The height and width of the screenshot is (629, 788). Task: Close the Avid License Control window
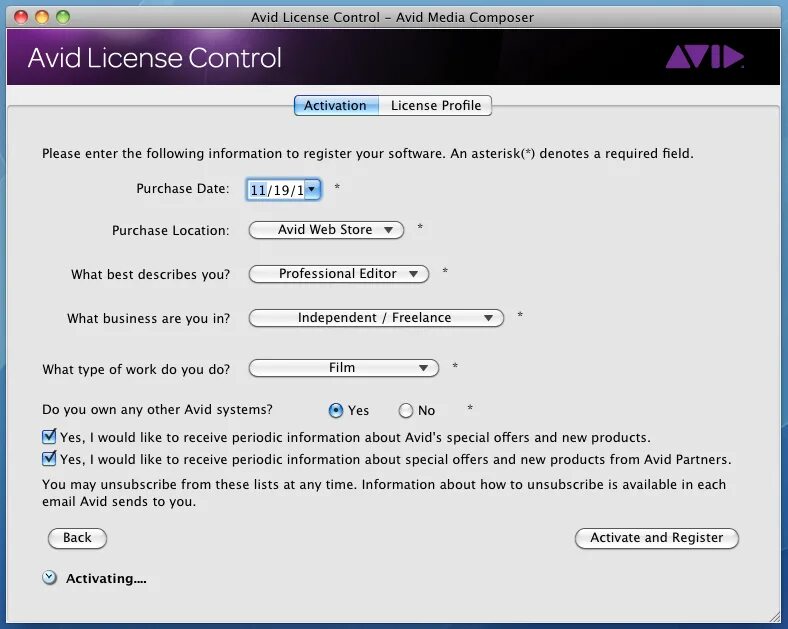pos(21,17)
